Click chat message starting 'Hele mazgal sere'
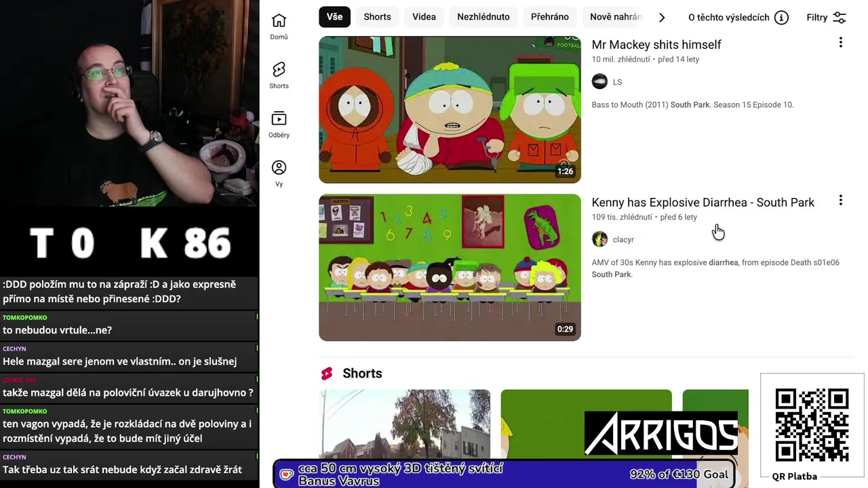868x488 pixels. click(x=129, y=356)
